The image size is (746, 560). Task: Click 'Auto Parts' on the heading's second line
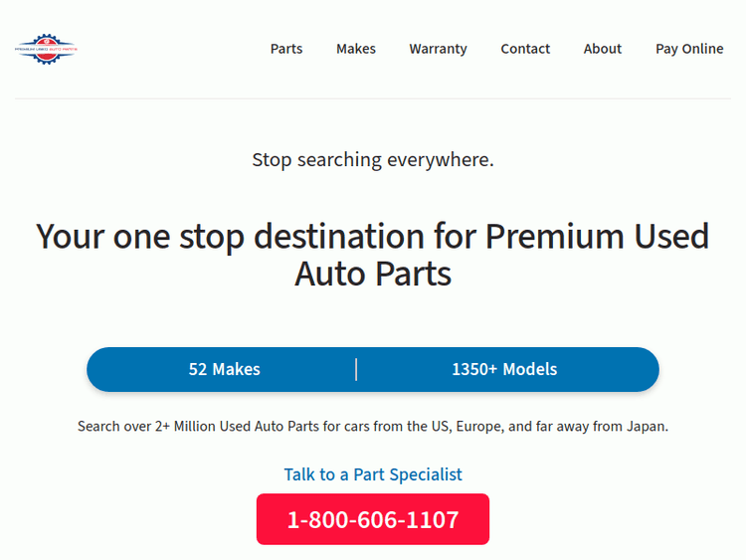tap(373, 274)
